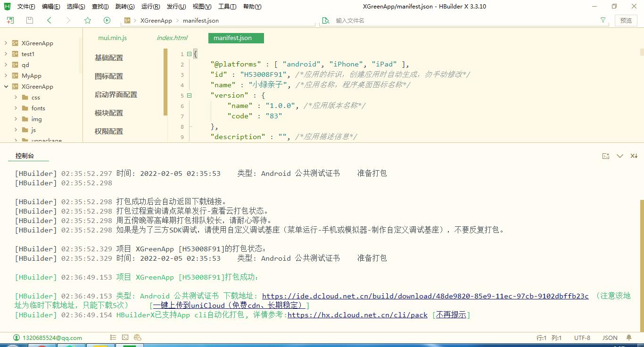Click the console clear/scroll lock icon
The image size is (644, 347).
[x=634, y=156]
